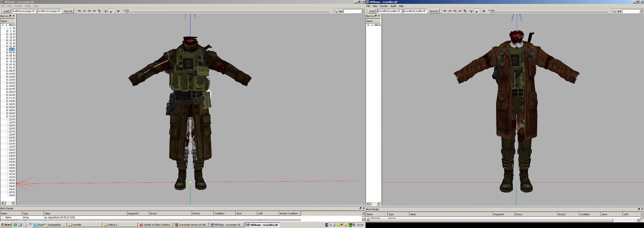Viewport: 644px width, 228px height.
Task: Select green eye view icon in traveller window
Action: pos(450,11)
